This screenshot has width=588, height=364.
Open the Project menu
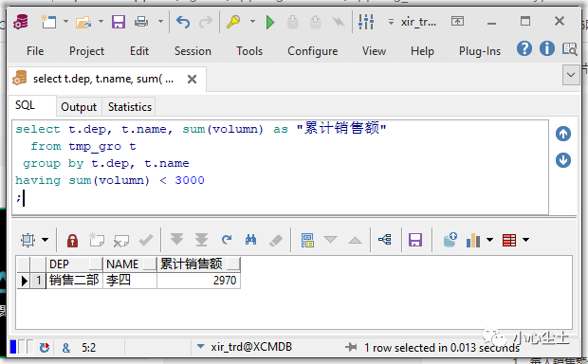[86, 51]
